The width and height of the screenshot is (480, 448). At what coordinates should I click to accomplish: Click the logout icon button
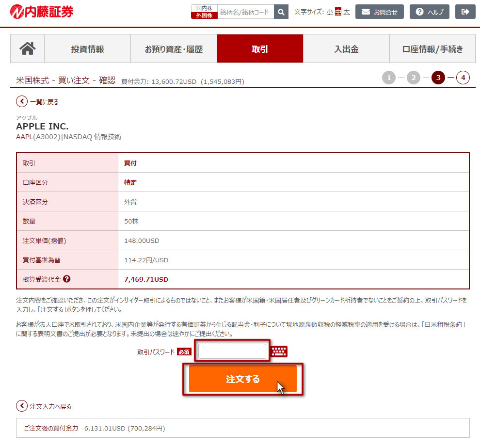[x=465, y=12]
